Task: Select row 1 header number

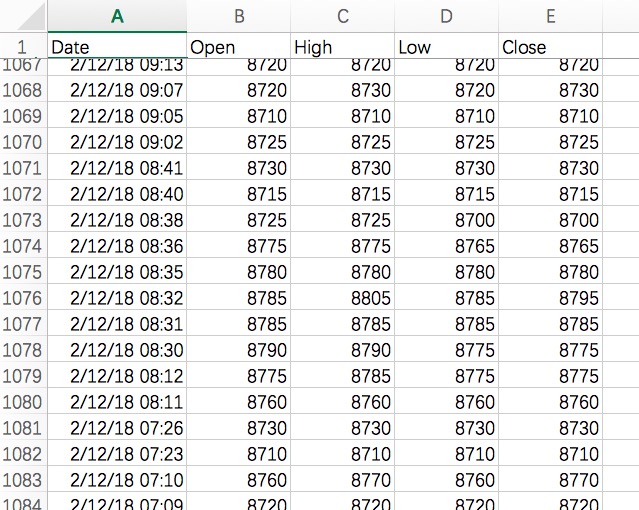Action: click(22, 47)
